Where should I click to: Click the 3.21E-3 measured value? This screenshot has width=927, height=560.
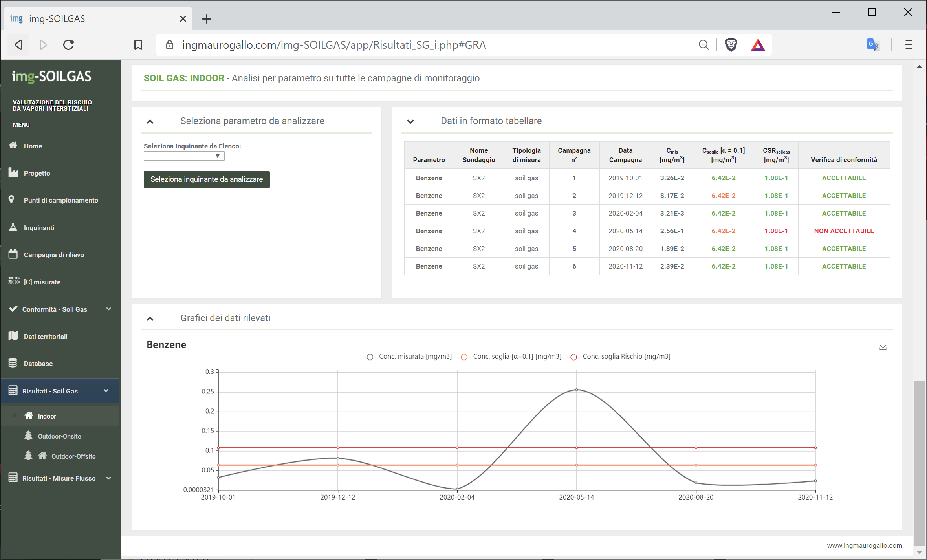[x=672, y=213]
